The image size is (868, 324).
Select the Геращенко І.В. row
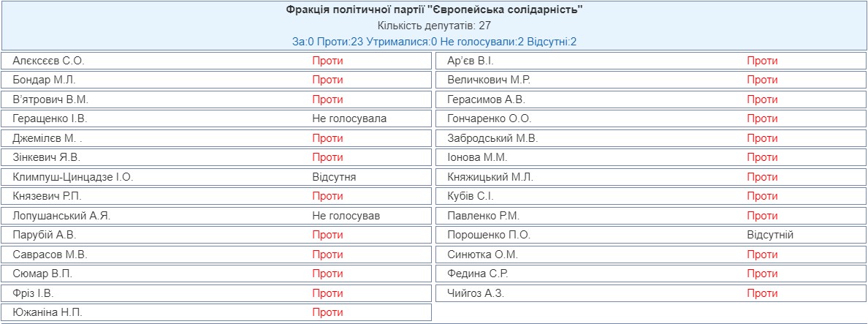click(216, 118)
